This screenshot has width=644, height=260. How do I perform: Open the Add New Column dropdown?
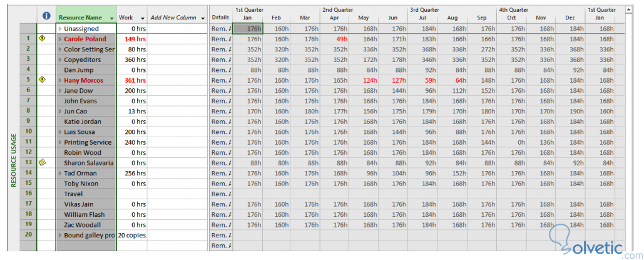point(203,18)
